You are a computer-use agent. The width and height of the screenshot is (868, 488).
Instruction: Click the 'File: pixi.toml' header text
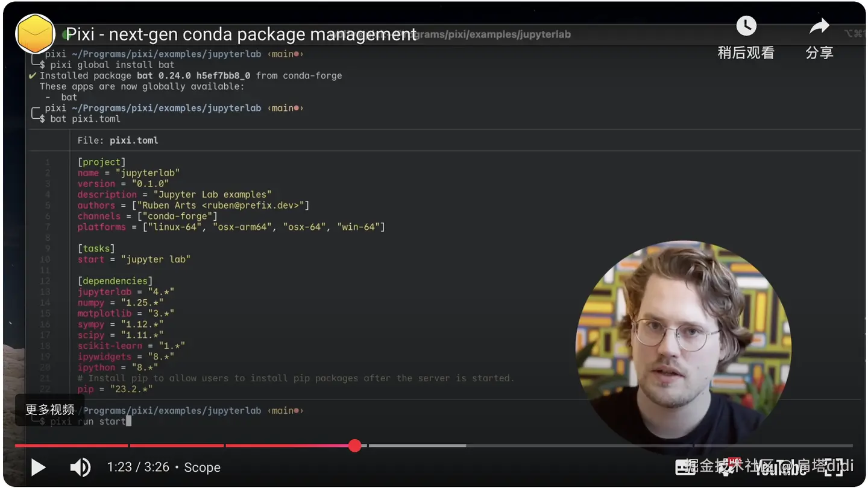(x=118, y=141)
